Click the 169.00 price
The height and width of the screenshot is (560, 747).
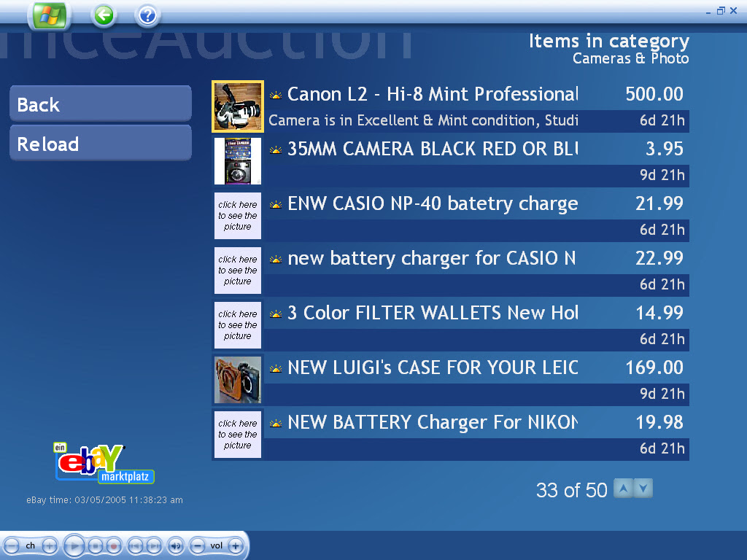tap(654, 367)
